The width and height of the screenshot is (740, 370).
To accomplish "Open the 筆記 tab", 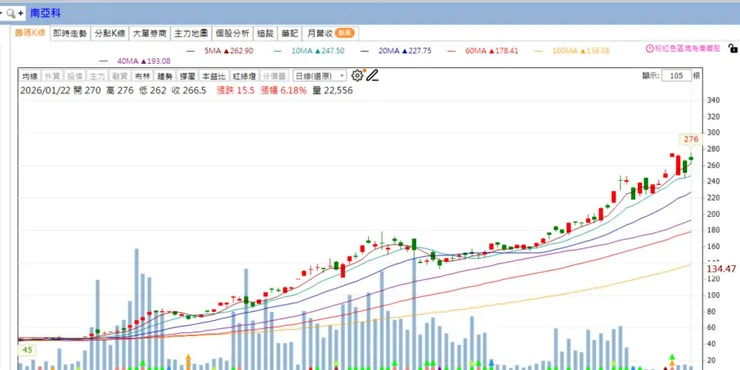I will [290, 34].
